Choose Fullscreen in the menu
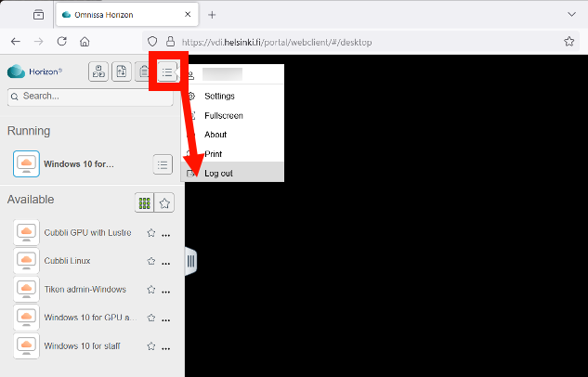Viewport: 588px width, 377px height. pyautogui.click(x=223, y=115)
